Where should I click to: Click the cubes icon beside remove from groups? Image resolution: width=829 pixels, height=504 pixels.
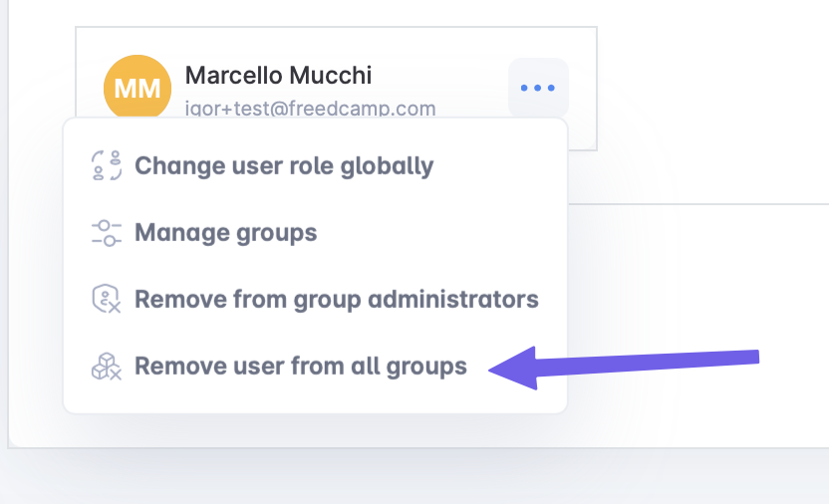click(x=106, y=367)
